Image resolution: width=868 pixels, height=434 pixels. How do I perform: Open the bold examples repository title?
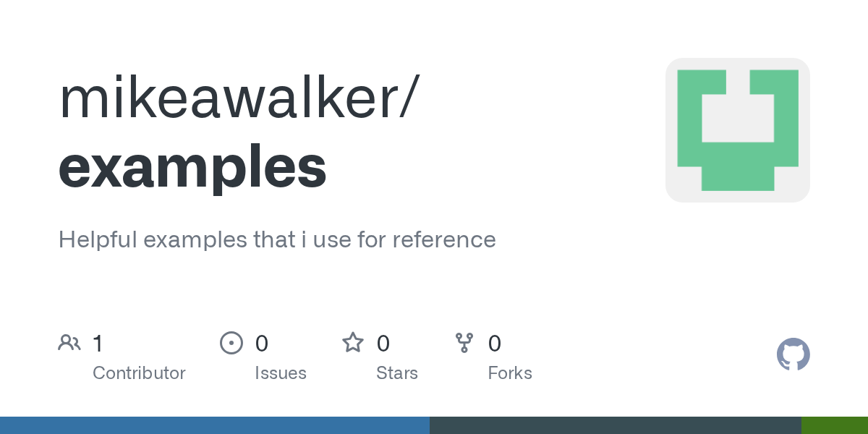click(x=192, y=168)
